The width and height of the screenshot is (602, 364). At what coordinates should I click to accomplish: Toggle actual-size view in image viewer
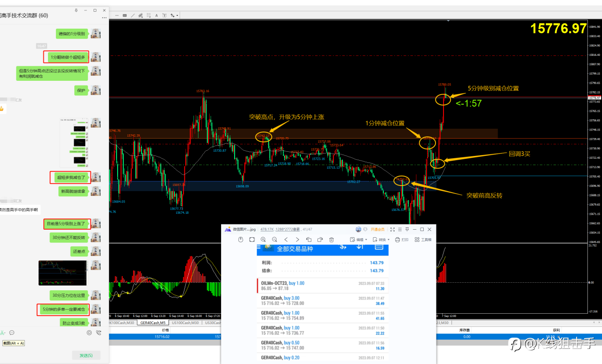click(241, 240)
